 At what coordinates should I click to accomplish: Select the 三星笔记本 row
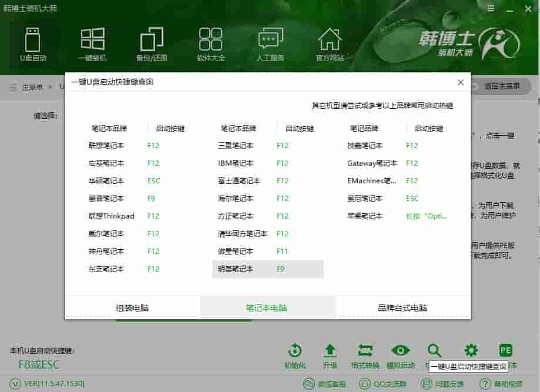click(x=268, y=145)
